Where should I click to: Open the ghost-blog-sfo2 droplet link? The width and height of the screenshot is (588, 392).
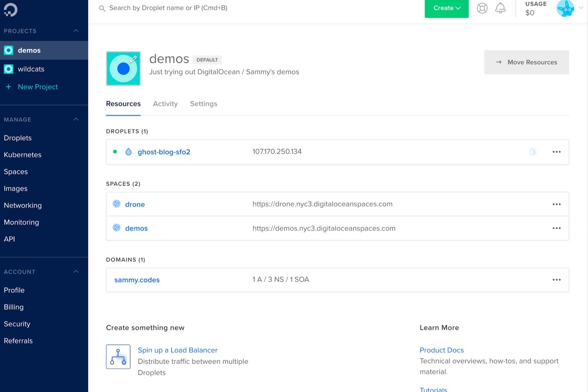[164, 152]
